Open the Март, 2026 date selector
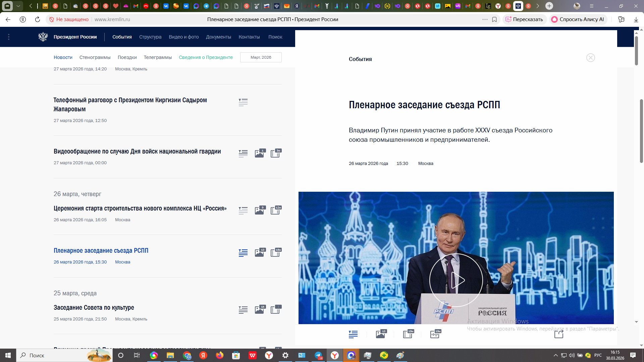Viewport: 644px width, 362px height. (261, 57)
